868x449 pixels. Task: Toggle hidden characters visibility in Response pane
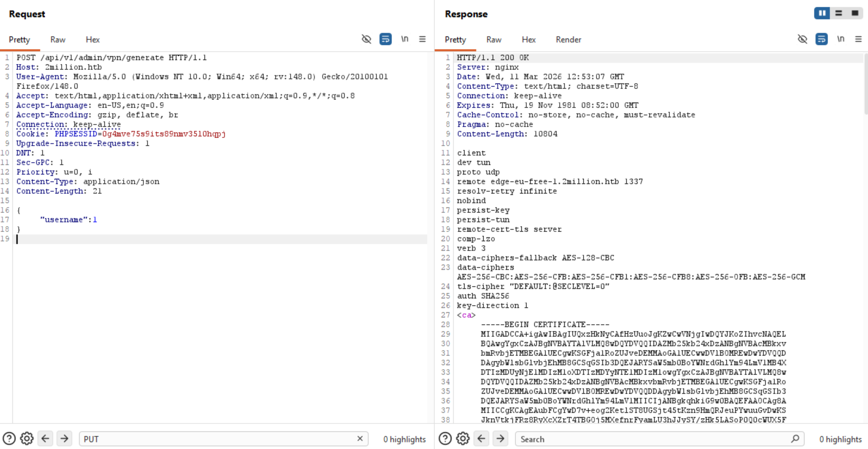pos(802,39)
